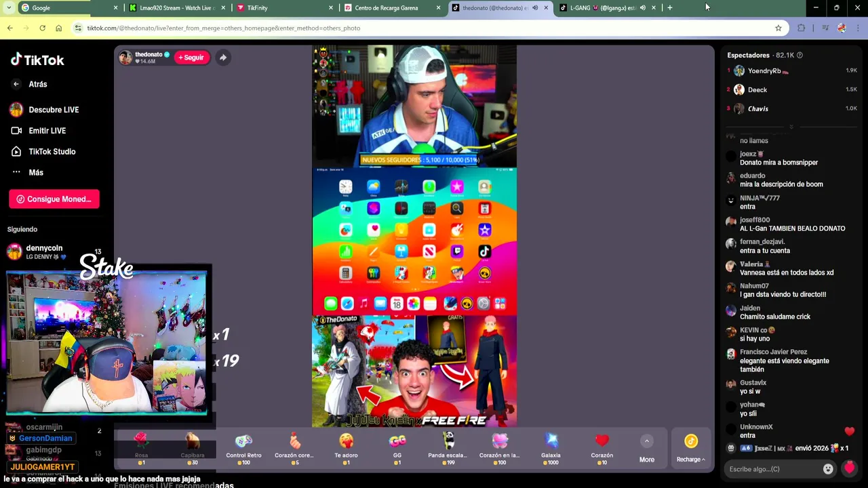Open a new browser tab
This screenshot has width=868, height=488.
(x=669, y=8)
